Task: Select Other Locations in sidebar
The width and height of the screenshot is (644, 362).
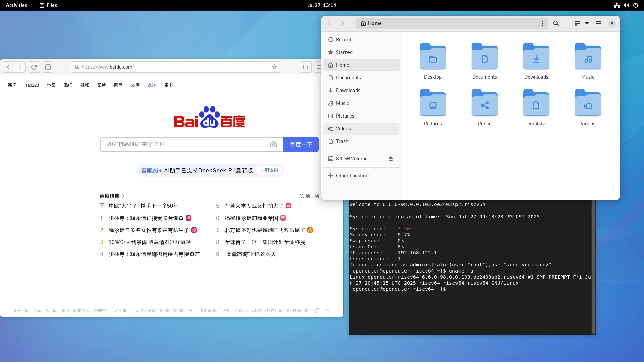Action: (362, 176)
